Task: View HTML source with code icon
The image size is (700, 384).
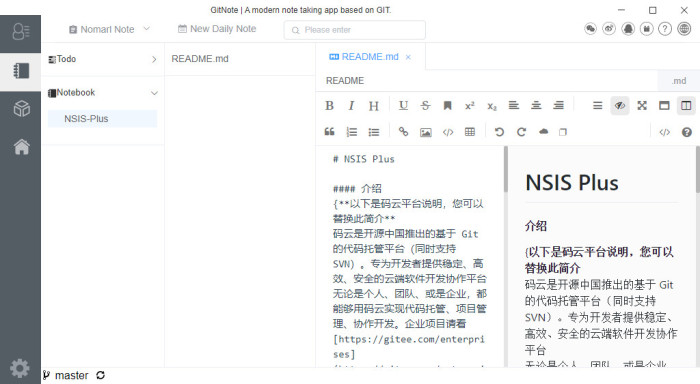Action: (665, 132)
